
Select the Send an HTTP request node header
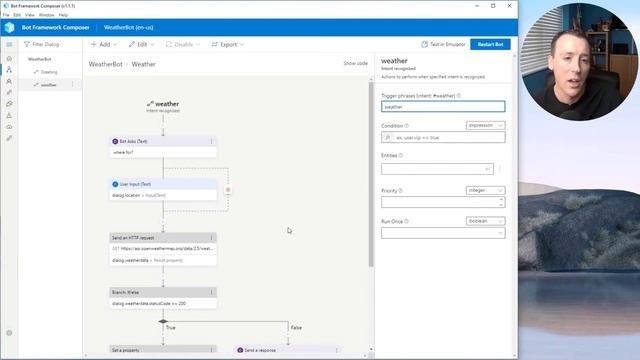163,238
